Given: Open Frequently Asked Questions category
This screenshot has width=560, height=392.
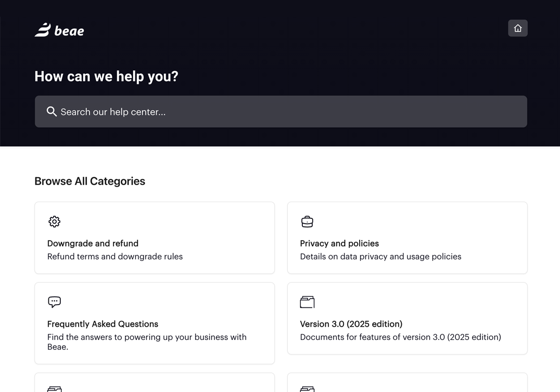Looking at the screenshot, I should pos(103,324).
